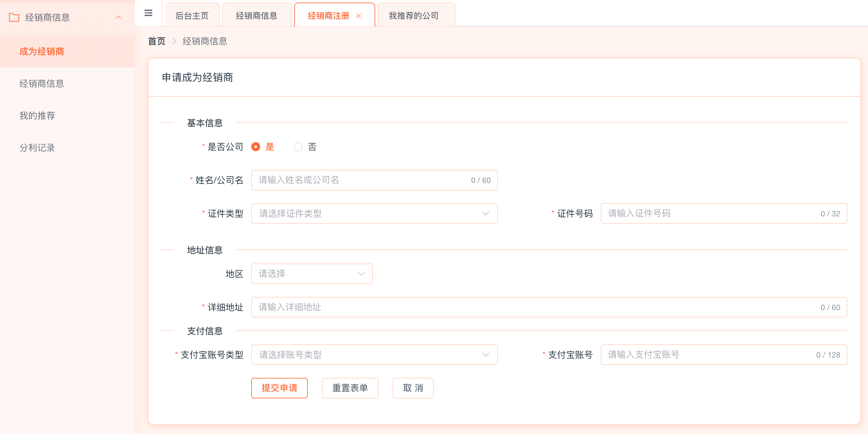The image size is (868, 434).
Task: Open the 地区 region selector
Action: pos(312,274)
